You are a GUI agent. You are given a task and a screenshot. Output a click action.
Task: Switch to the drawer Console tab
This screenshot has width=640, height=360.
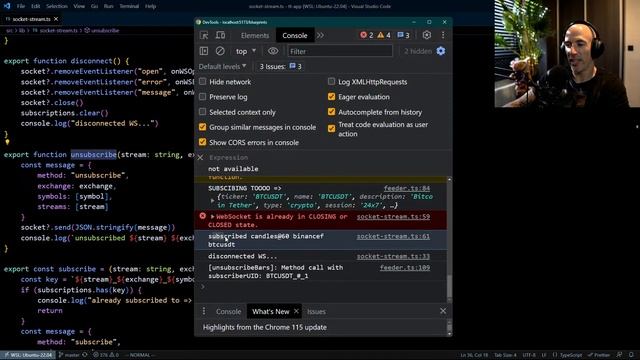[x=228, y=312]
